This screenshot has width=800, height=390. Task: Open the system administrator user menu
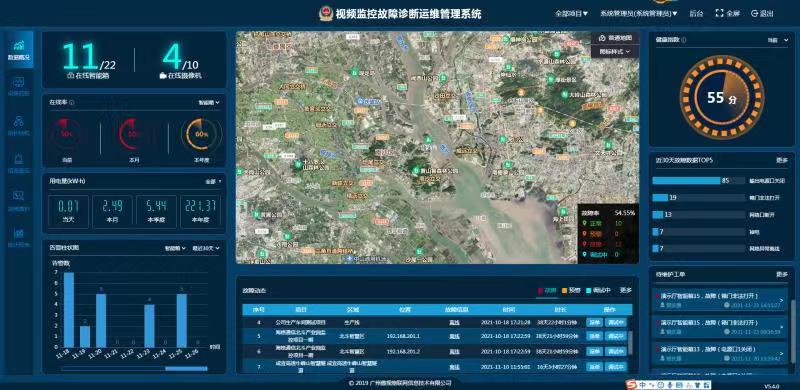pyautogui.click(x=639, y=14)
